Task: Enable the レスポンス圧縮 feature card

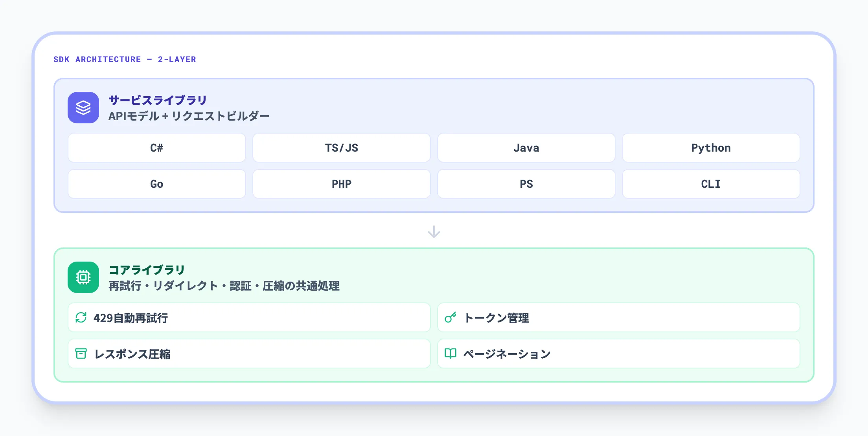Action: tap(250, 354)
